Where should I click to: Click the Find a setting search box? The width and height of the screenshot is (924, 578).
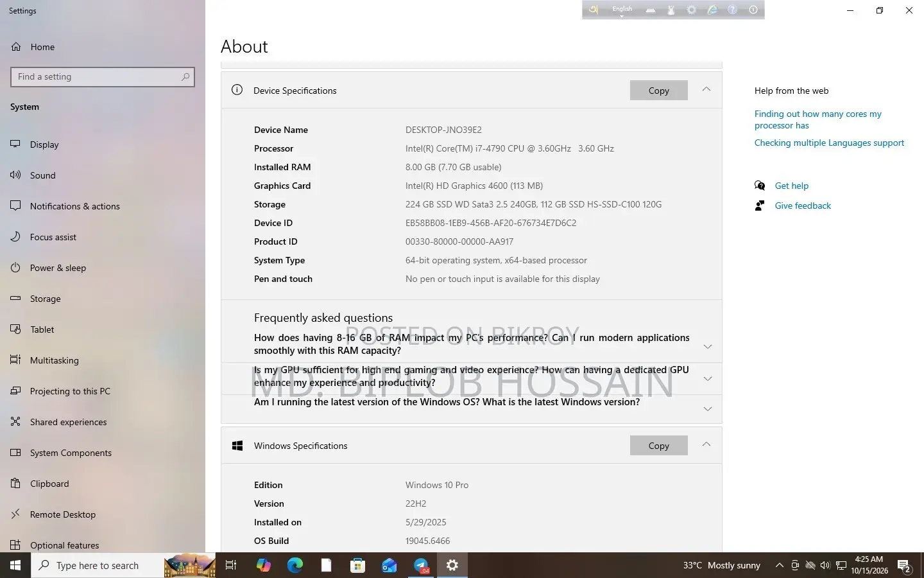tap(103, 76)
